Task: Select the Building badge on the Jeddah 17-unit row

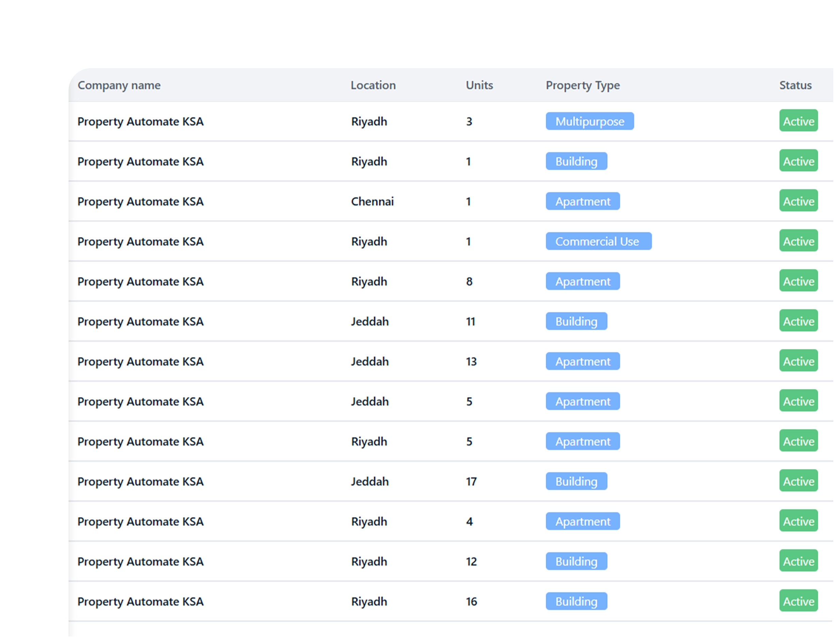Action: [576, 481]
